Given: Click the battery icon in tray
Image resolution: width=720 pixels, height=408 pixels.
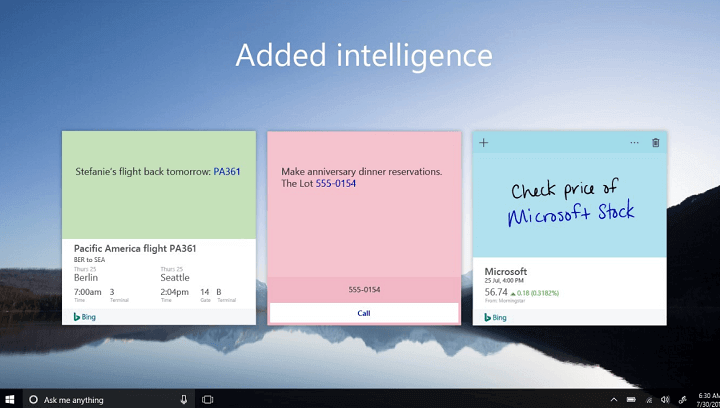Looking at the screenshot, I should click(x=631, y=400).
